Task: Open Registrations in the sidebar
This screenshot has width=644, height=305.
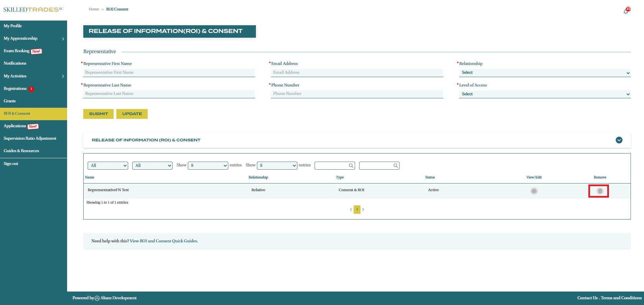Action: (x=15, y=89)
